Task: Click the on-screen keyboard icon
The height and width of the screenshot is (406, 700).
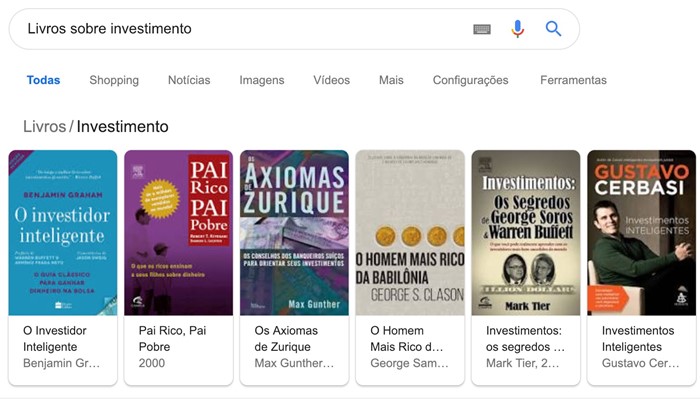Action: 482,29
